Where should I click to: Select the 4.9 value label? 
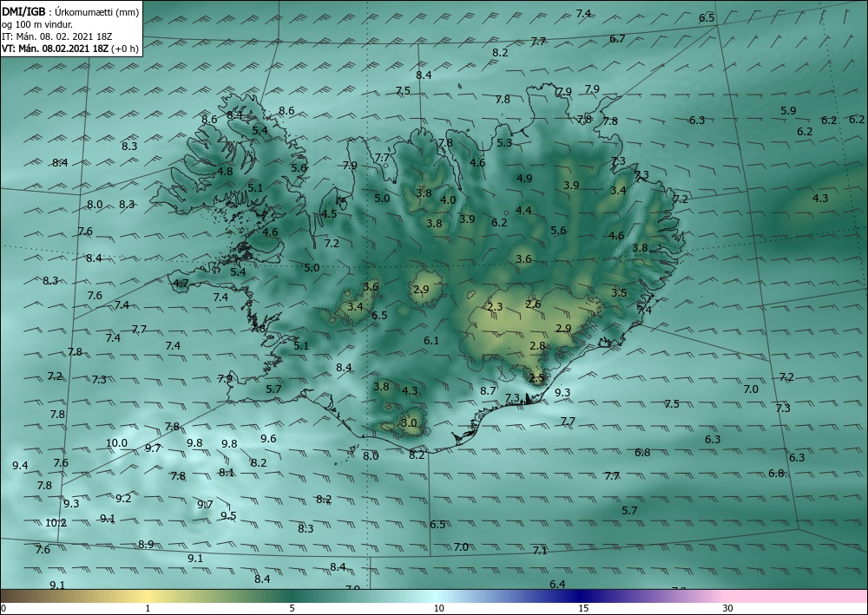(x=523, y=178)
